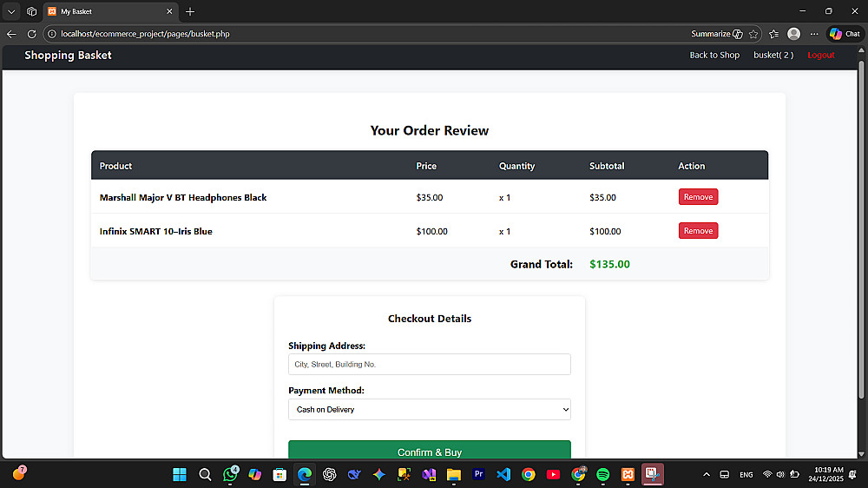Open the busket( 2 ) link
Screen dimensions: 868x488
coord(773,55)
